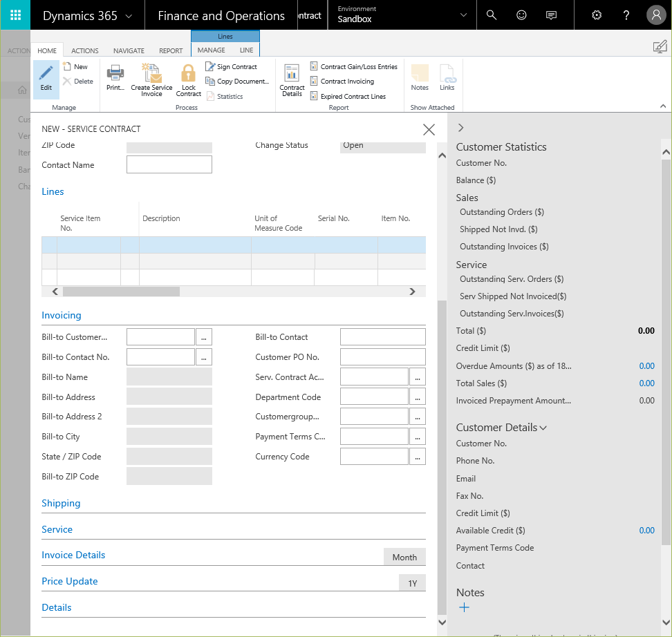Expand the Shipping section
The width and height of the screenshot is (672, 637).
point(61,504)
